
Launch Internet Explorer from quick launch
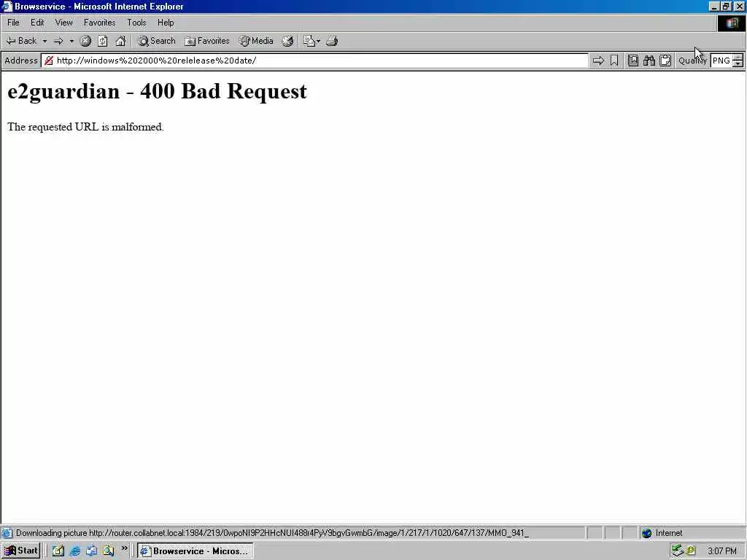[x=75, y=551]
